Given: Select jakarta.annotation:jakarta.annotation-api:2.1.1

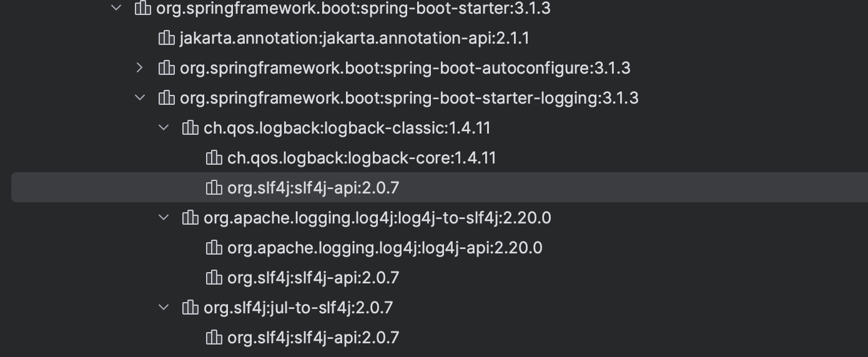Looking at the screenshot, I should (x=355, y=38).
